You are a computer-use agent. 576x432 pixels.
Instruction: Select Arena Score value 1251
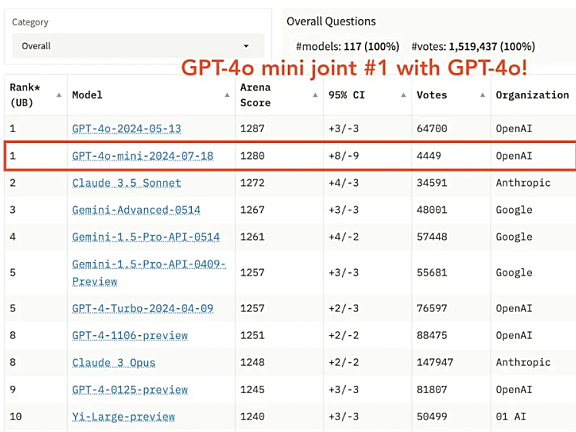coord(252,335)
